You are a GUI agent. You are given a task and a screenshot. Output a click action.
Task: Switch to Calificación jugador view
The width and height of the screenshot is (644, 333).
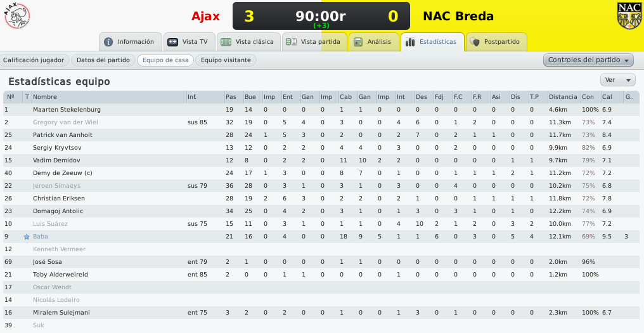tap(34, 60)
